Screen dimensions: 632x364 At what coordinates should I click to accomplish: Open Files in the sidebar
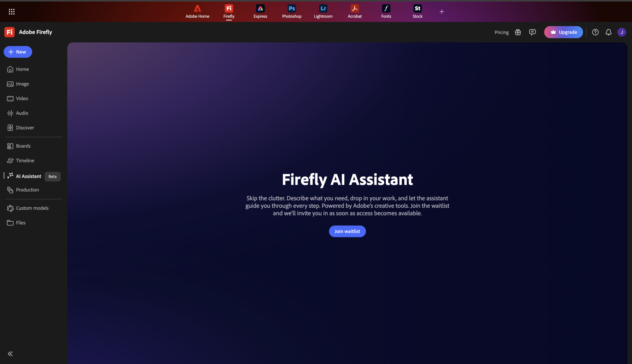tap(16, 223)
